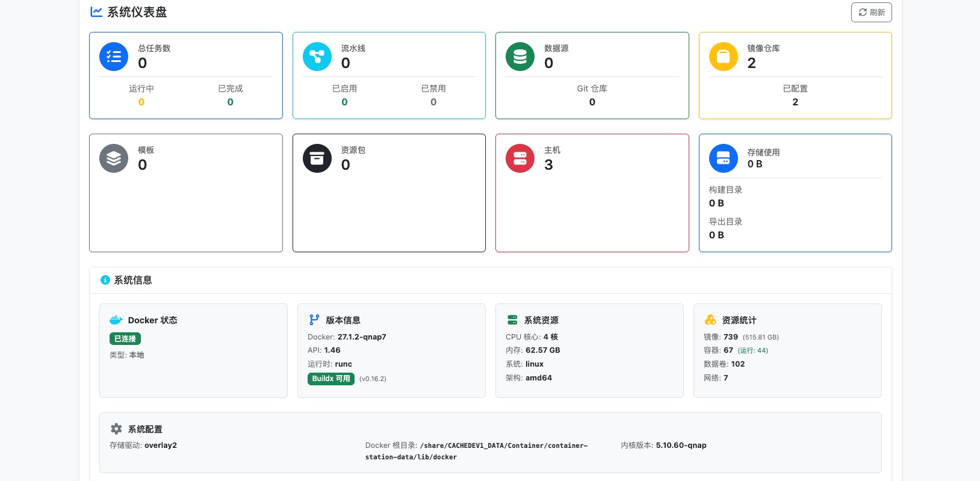Click the 系统配置 gear icon
This screenshot has width=980, height=481.
(x=116, y=429)
